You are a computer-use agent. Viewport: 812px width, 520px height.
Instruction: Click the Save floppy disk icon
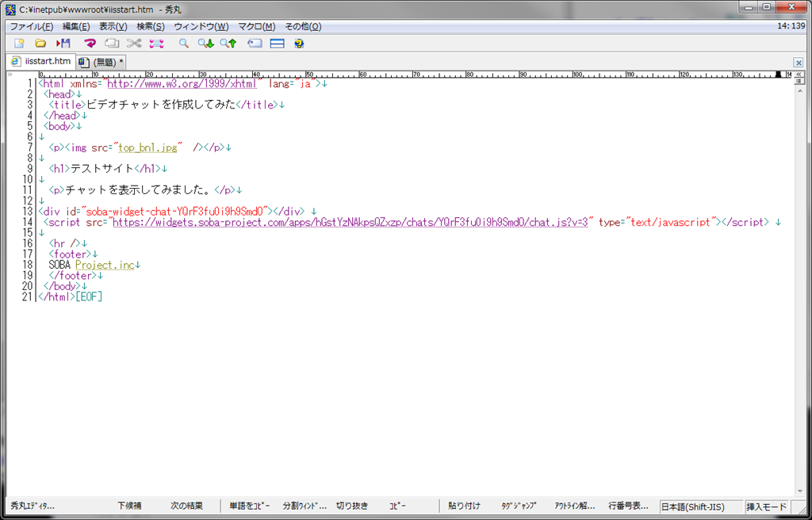(x=63, y=44)
